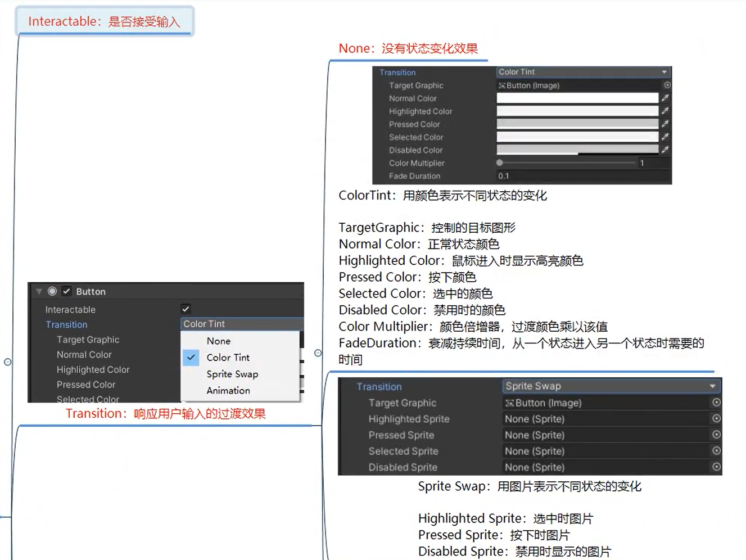Image resolution: width=746 pixels, height=560 pixels.
Task: Click Color Multiplier value field showing 1
Action: click(654, 162)
